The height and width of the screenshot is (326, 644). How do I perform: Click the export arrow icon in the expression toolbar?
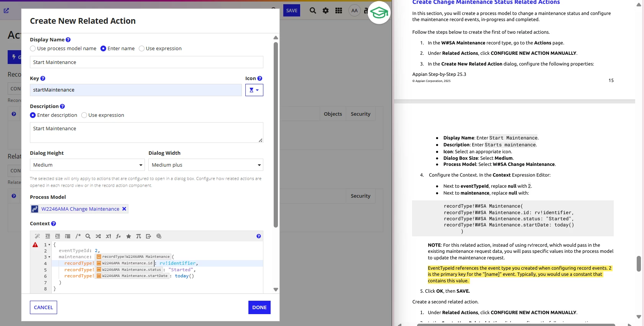pyautogui.click(x=148, y=236)
